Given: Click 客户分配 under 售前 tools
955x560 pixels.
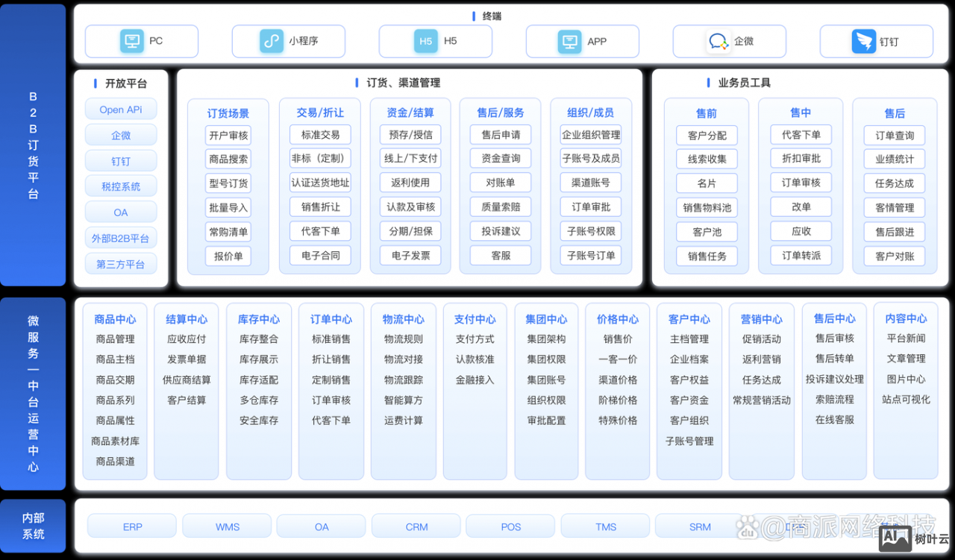Looking at the screenshot, I should [x=706, y=134].
